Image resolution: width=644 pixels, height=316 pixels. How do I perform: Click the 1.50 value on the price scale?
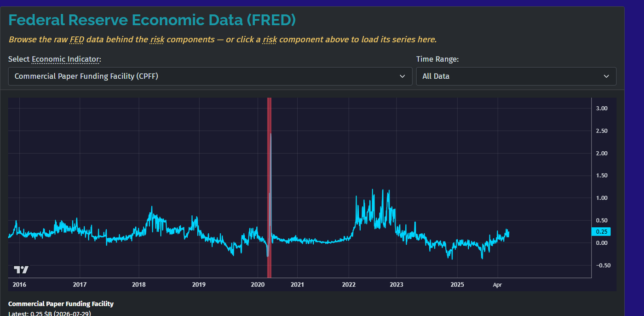[x=602, y=176]
